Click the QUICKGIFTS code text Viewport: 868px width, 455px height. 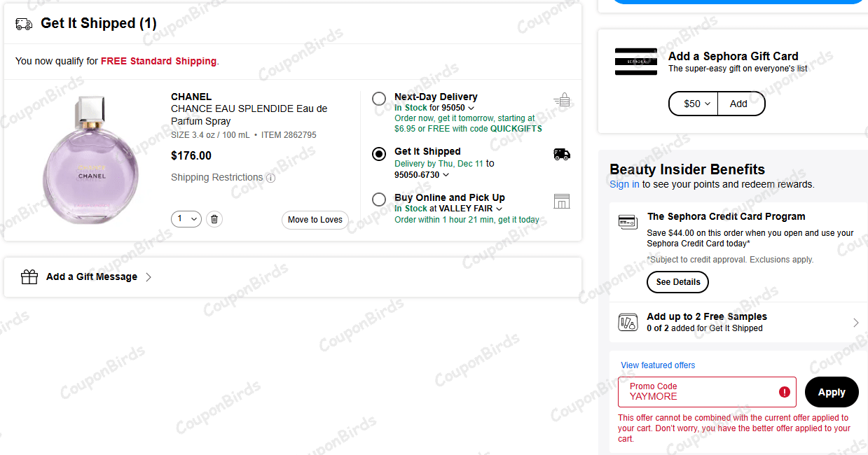point(516,129)
